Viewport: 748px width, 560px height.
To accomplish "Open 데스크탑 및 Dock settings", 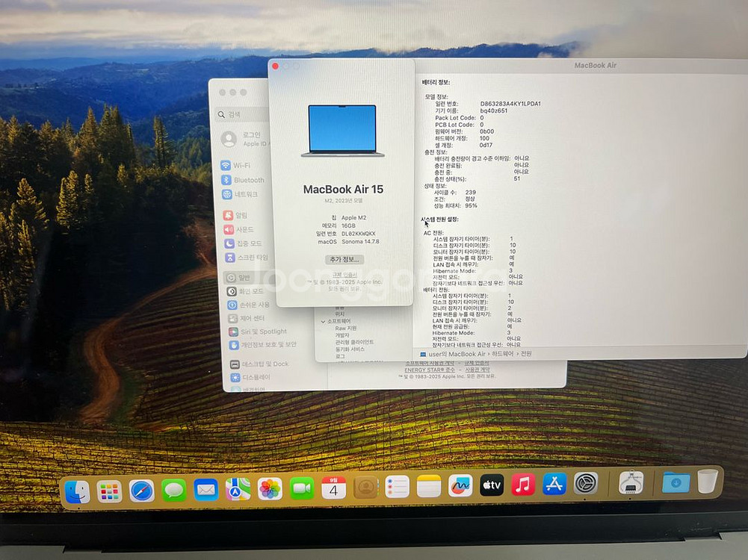I will point(259,364).
